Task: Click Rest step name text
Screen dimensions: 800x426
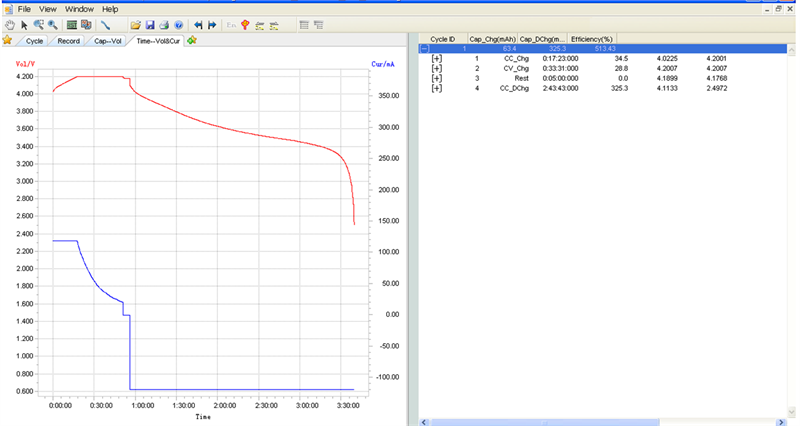Action: 521,79
